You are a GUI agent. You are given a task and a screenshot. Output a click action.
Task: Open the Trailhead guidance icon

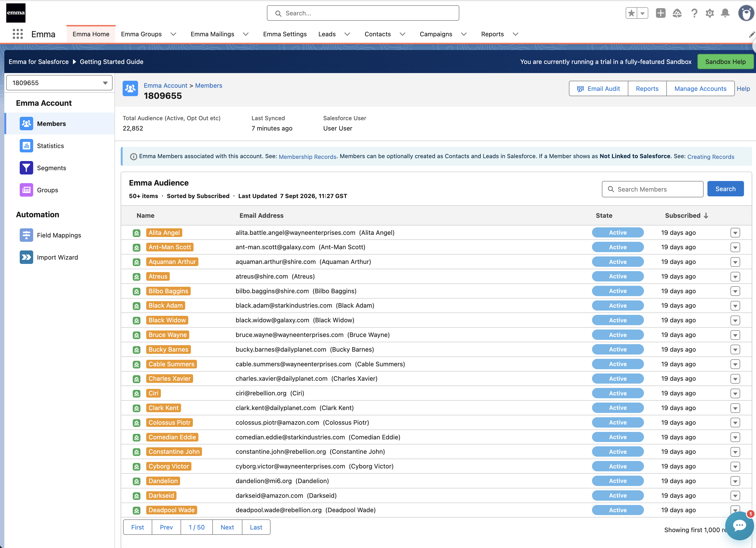pyautogui.click(x=677, y=13)
